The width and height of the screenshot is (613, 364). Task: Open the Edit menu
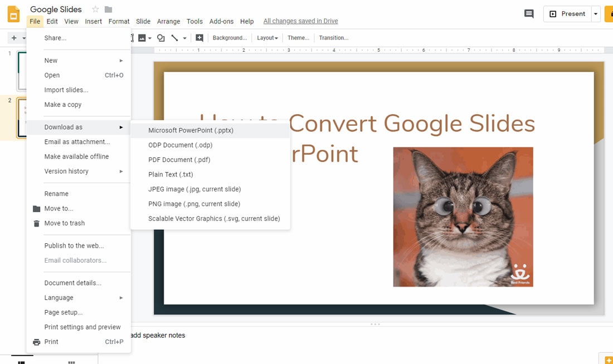tap(52, 21)
